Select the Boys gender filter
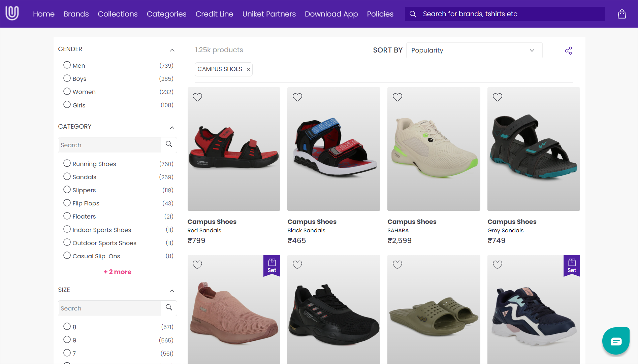Screen dimensions: 638x364 click(67, 78)
